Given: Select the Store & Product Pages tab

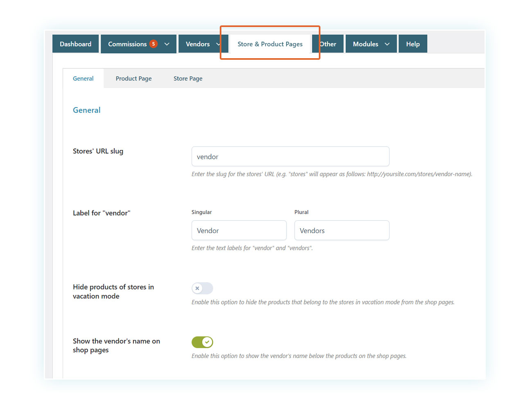Looking at the screenshot, I should pyautogui.click(x=270, y=44).
